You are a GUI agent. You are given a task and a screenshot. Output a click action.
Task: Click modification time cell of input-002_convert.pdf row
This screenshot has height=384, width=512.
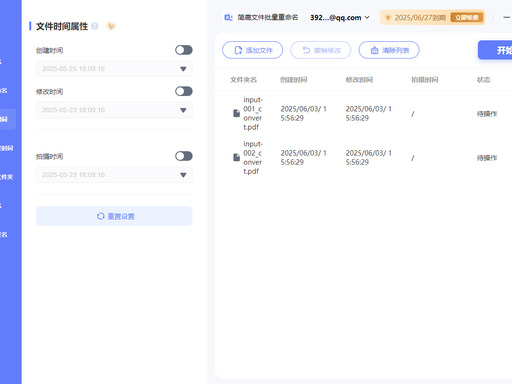(x=369, y=157)
